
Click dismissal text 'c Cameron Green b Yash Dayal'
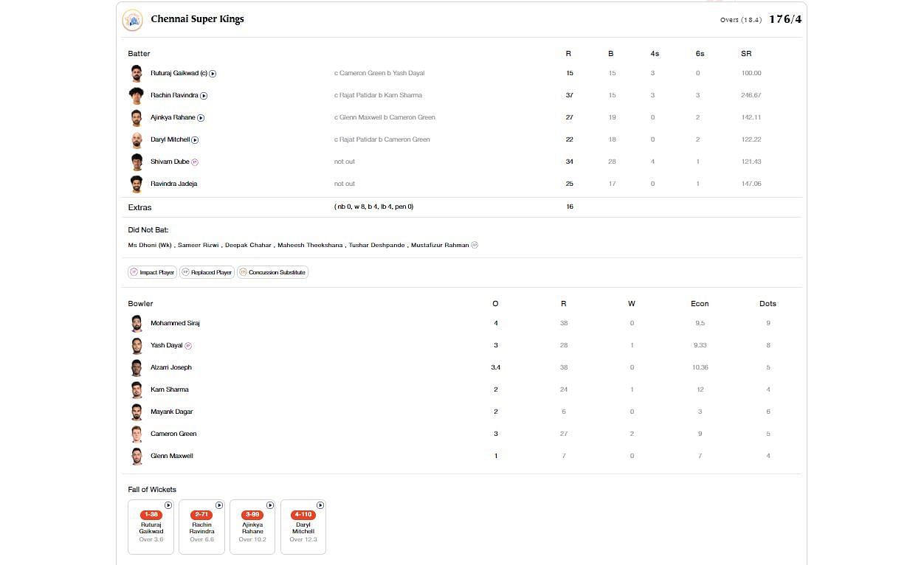click(x=379, y=74)
